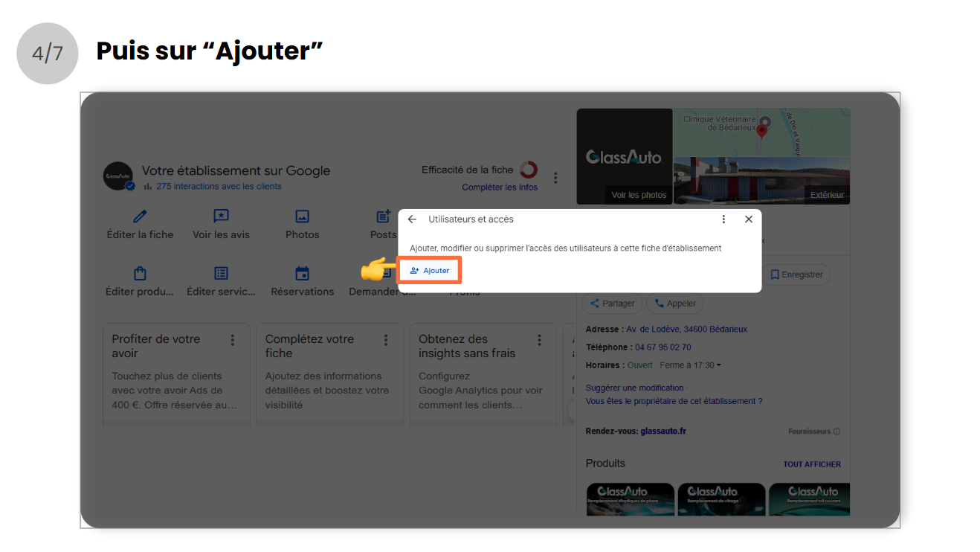Click the Compléter les infos link
980x552 pixels.
pos(500,187)
